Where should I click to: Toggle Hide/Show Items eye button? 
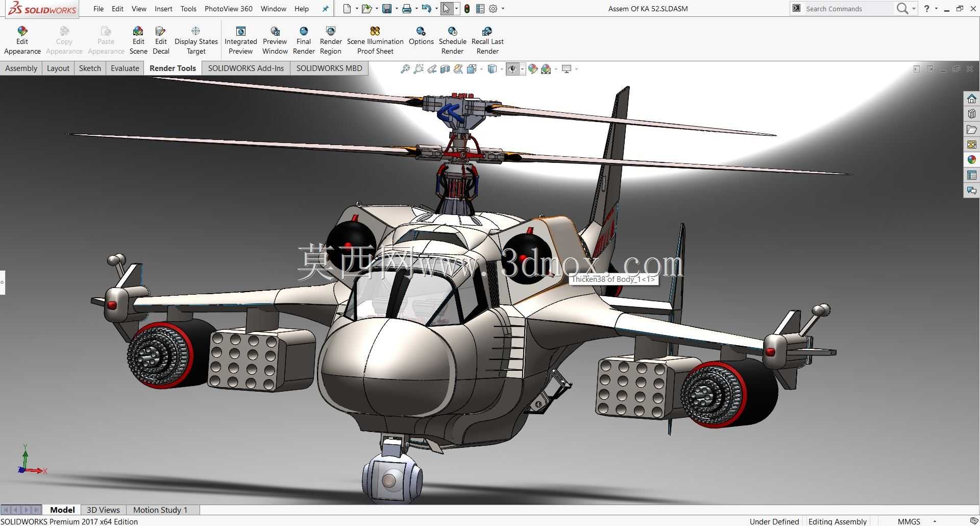tap(512, 69)
